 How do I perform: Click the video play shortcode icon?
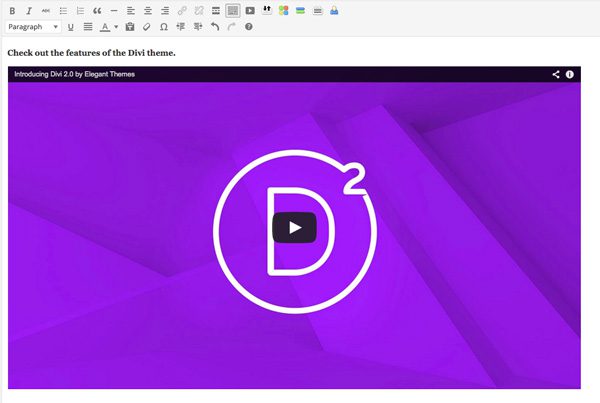click(x=250, y=11)
